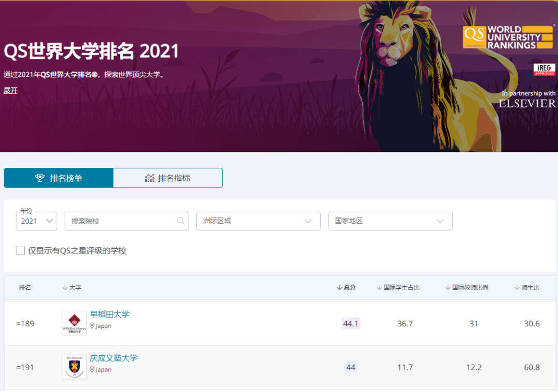Click the 排名 column header
This screenshot has width=558, height=392.
pos(25,288)
